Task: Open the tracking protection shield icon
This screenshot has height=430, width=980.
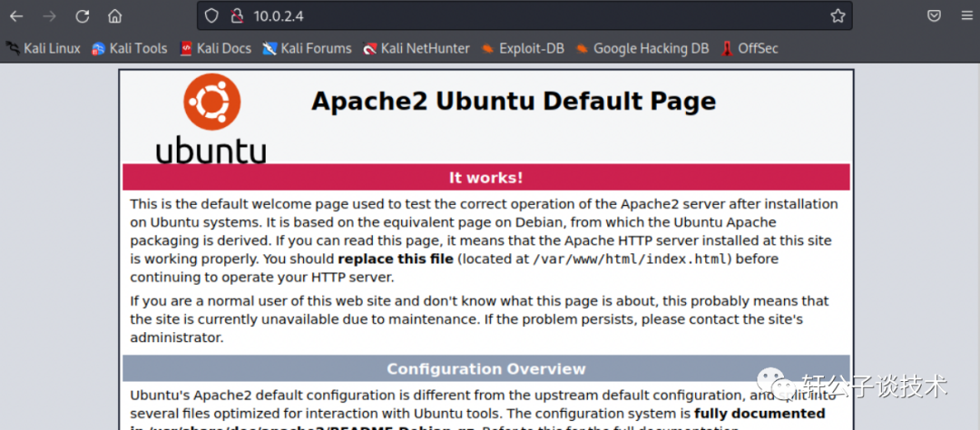Action: (x=211, y=16)
